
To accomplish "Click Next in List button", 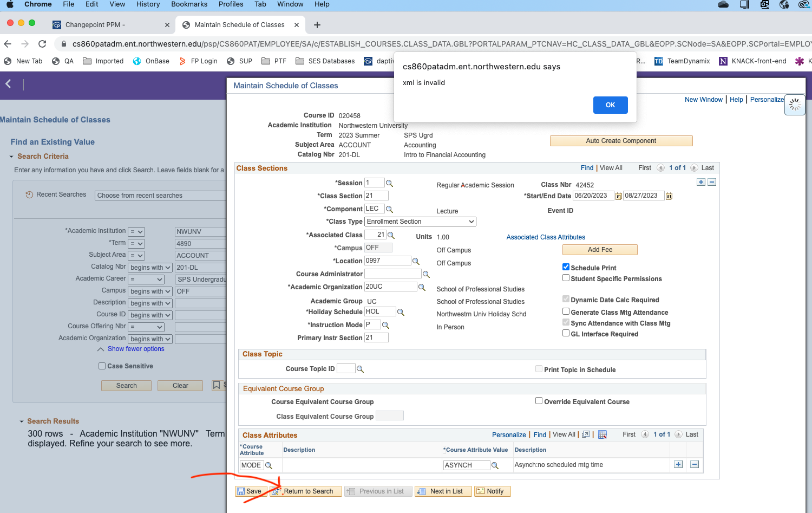I will 443,491.
